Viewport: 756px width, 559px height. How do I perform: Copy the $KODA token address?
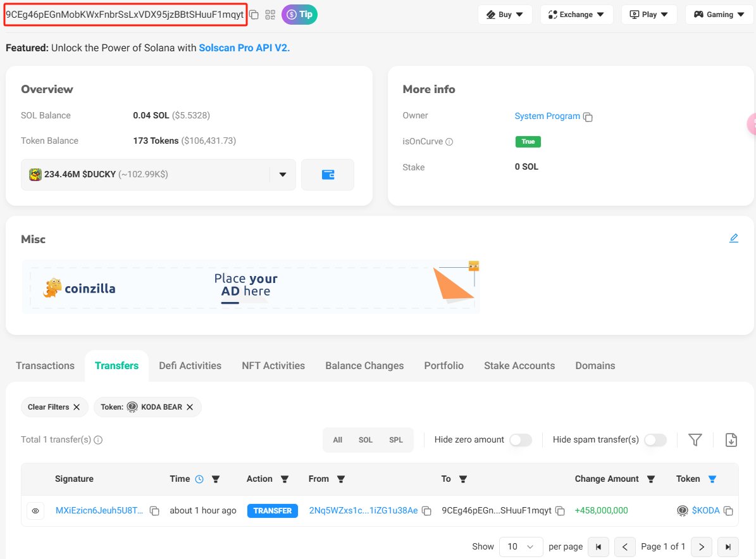(x=729, y=511)
